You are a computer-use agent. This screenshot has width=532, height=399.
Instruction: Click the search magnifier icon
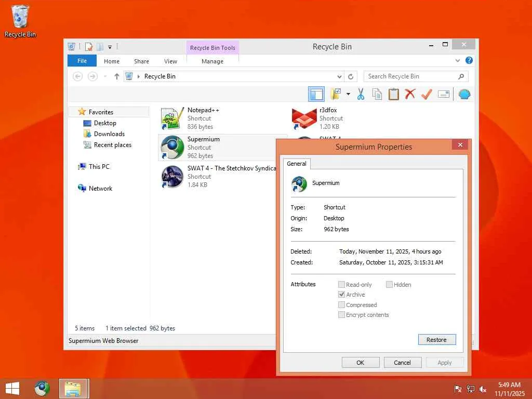click(x=461, y=76)
